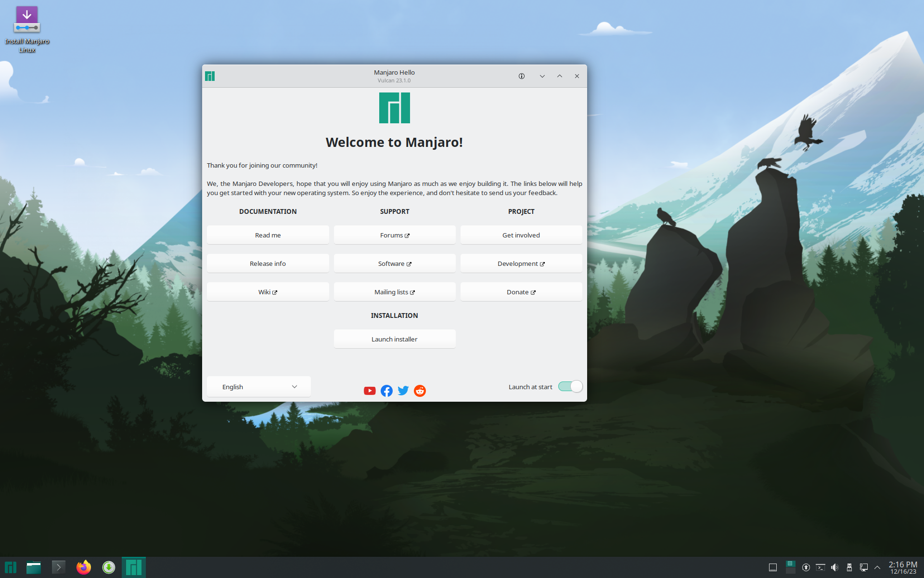Click the virtual desktop pager
This screenshot has width=924, height=578.
[790, 567]
